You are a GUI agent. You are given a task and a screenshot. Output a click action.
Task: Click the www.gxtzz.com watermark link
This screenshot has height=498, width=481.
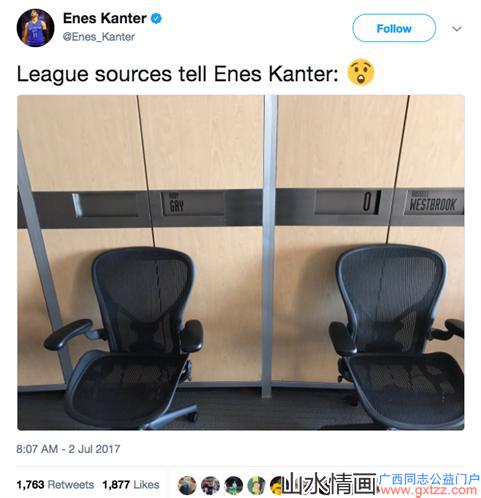point(429,490)
